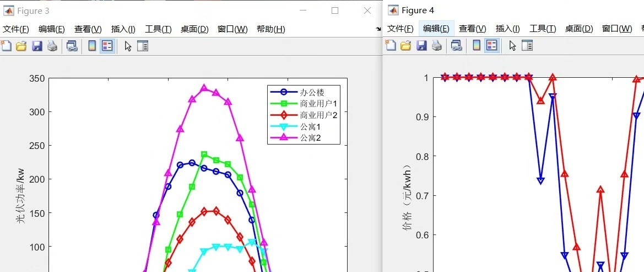This screenshot has width=644, height=272.
Task: Open 桌面(D) menu in Figure 3
Action: coord(194,29)
